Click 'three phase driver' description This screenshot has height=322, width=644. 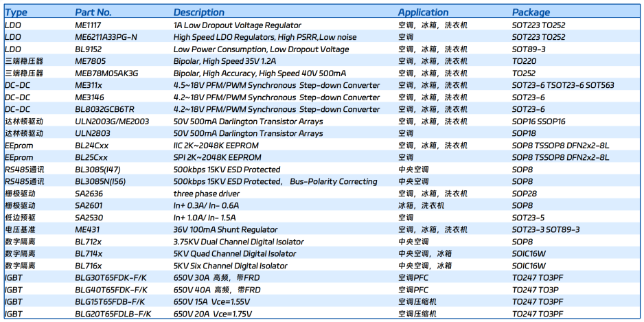coord(207,194)
